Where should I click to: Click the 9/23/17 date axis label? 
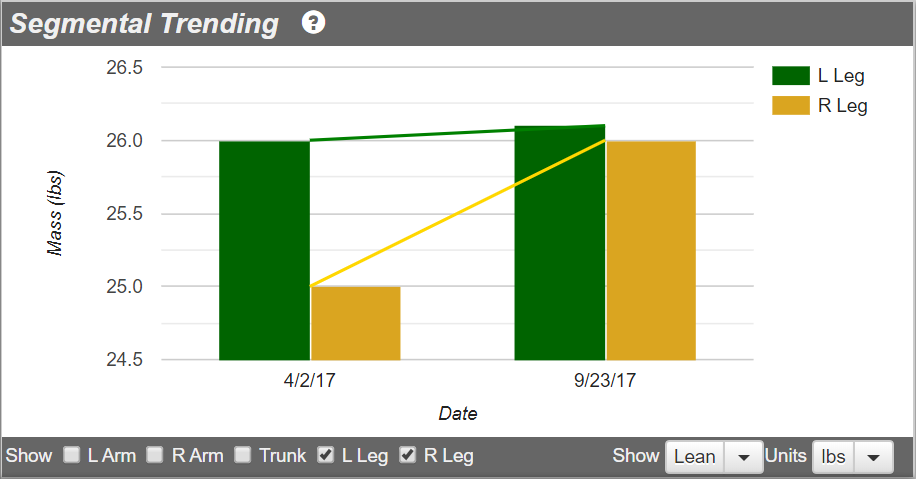click(x=605, y=380)
